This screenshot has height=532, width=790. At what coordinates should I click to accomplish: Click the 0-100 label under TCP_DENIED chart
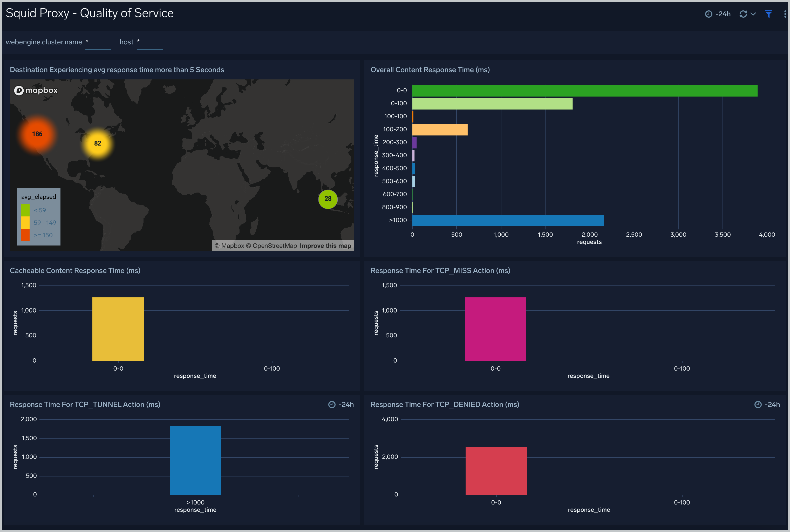(682, 502)
